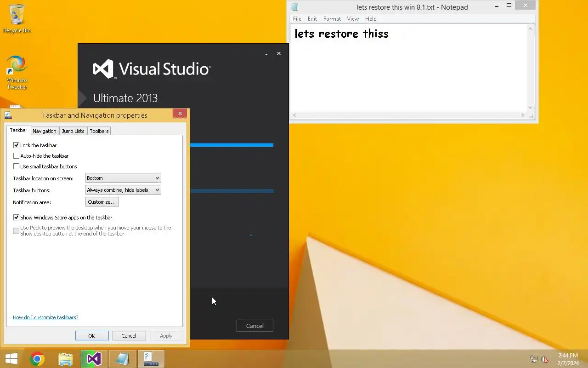Click Cancel in the Visual Studio installer

click(x=255, y=326)
